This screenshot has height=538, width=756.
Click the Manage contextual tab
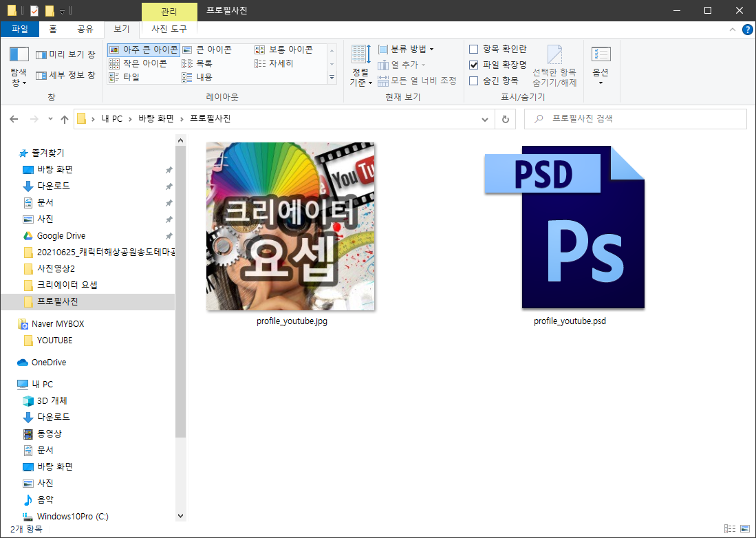169,12
